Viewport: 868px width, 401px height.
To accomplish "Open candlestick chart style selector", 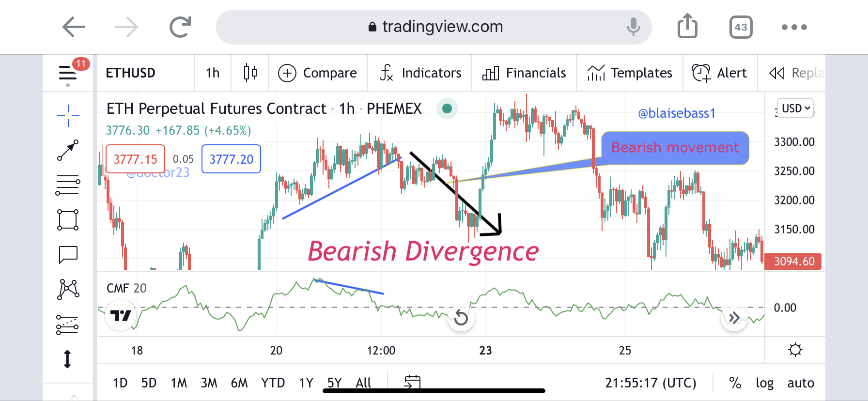I will pos(250,73).
